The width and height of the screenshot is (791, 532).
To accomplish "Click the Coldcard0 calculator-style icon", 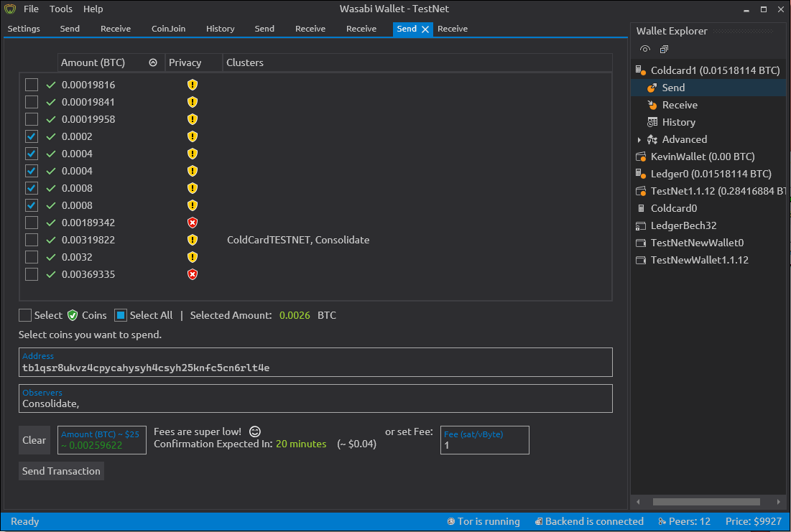I will (641, 208).
